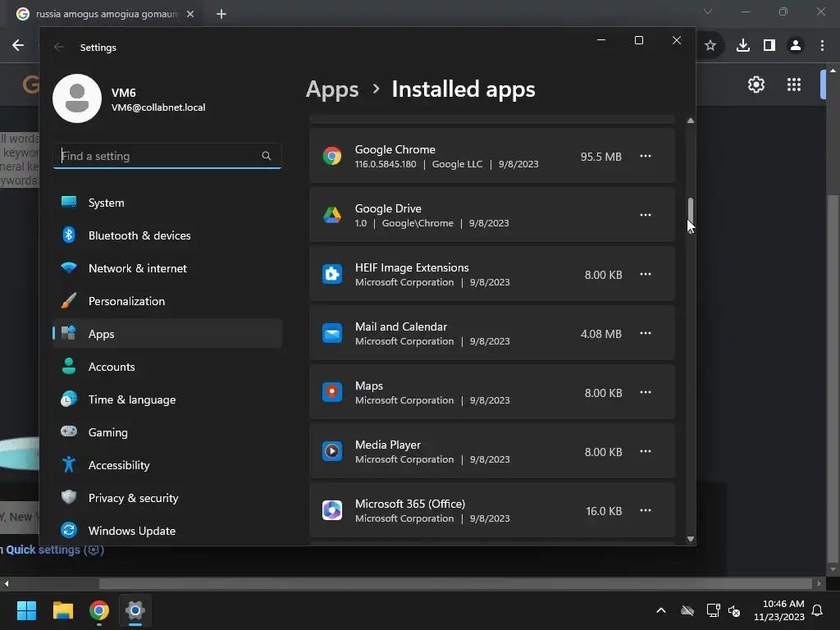Open more options for Mail and Calendar
The height and width of the screenshot is (630, 840).
click(646, 333)
